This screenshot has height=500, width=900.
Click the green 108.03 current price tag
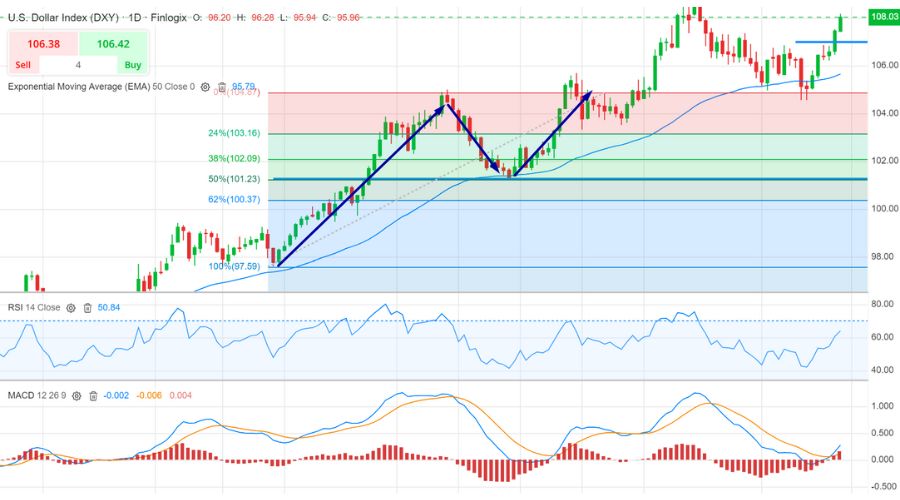884,17
